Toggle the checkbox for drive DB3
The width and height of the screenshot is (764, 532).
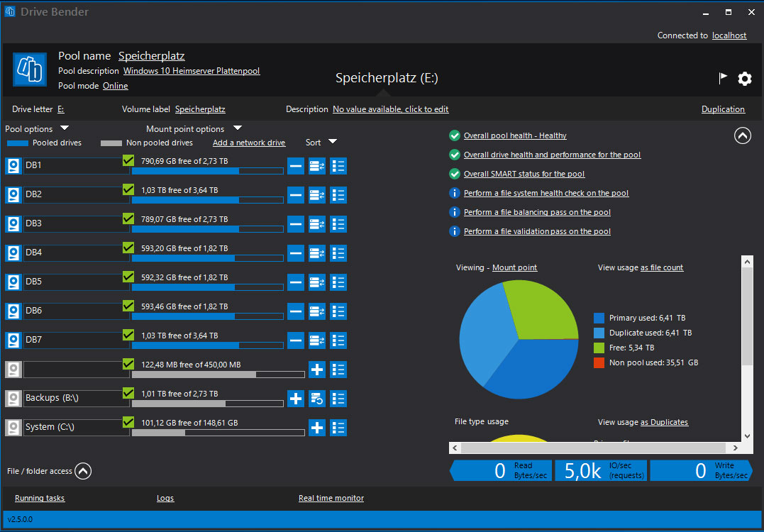(x=128, y=218)
